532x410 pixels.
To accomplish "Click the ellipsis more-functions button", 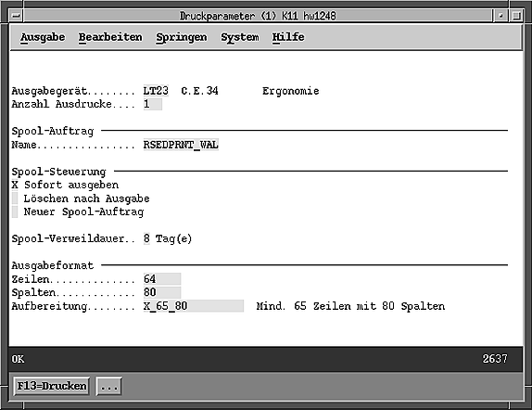I will pyautogui.click(x=109, y=386).
